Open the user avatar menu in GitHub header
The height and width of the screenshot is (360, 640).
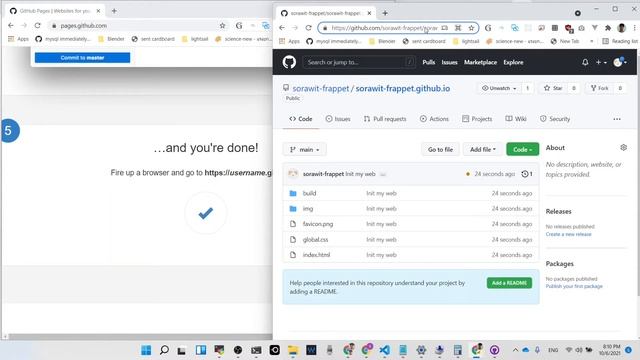[620, 62]
